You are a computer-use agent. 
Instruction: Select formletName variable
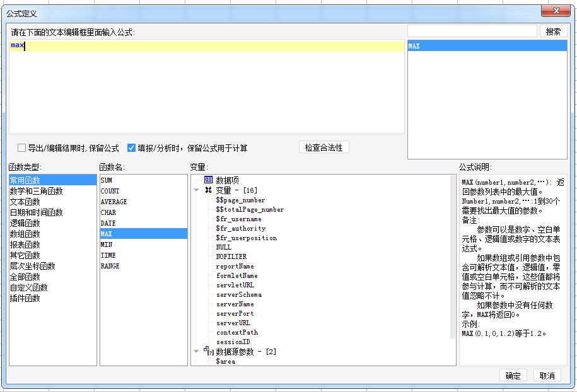tap(236, 276)
